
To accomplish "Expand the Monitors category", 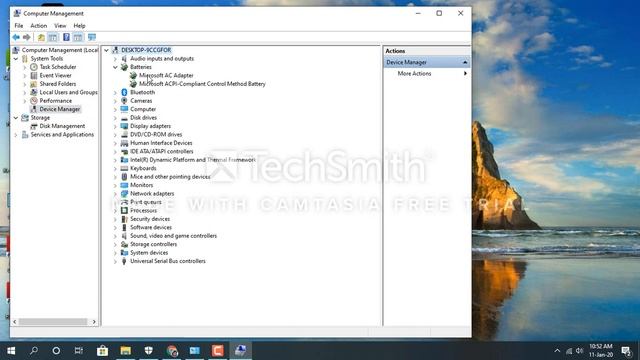I will pos(115,185).
